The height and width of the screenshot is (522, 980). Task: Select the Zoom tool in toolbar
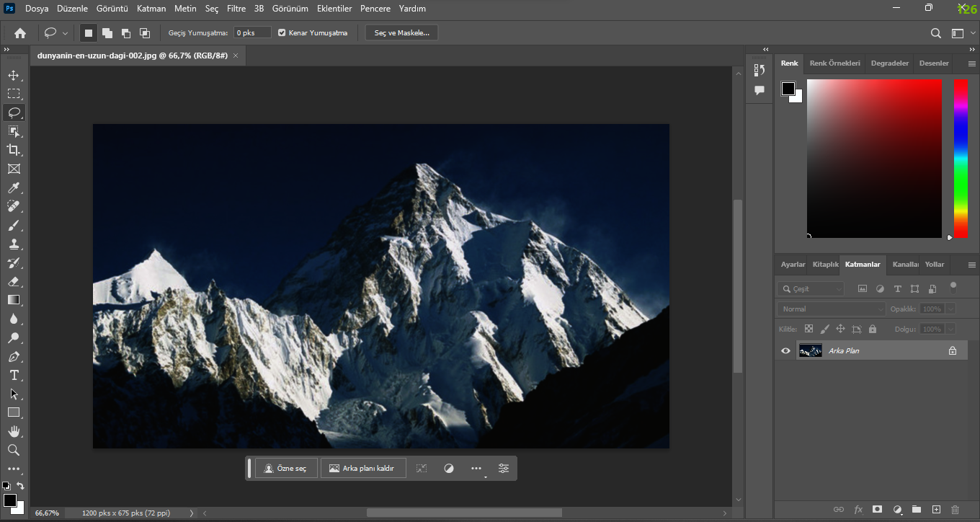pos(14,450)
